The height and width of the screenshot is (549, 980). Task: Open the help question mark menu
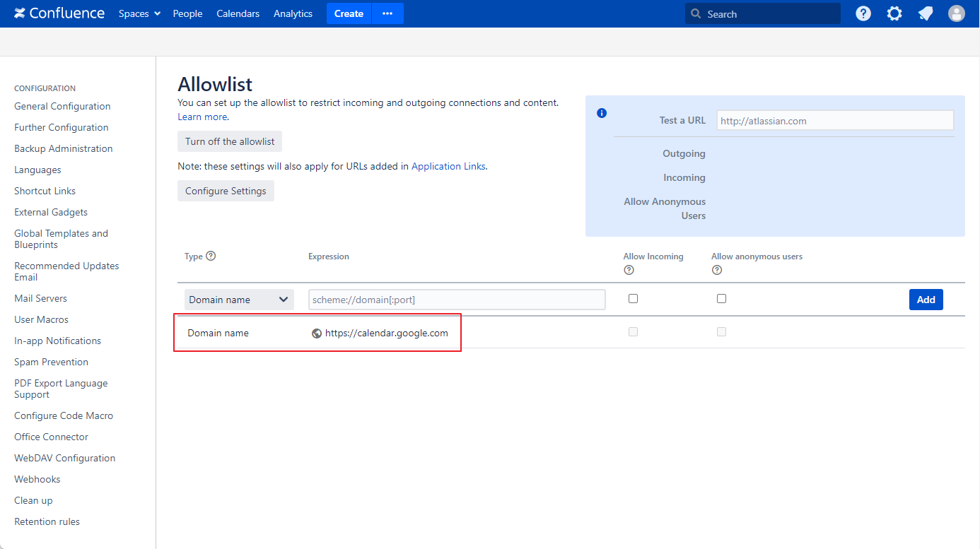point(863,13)
